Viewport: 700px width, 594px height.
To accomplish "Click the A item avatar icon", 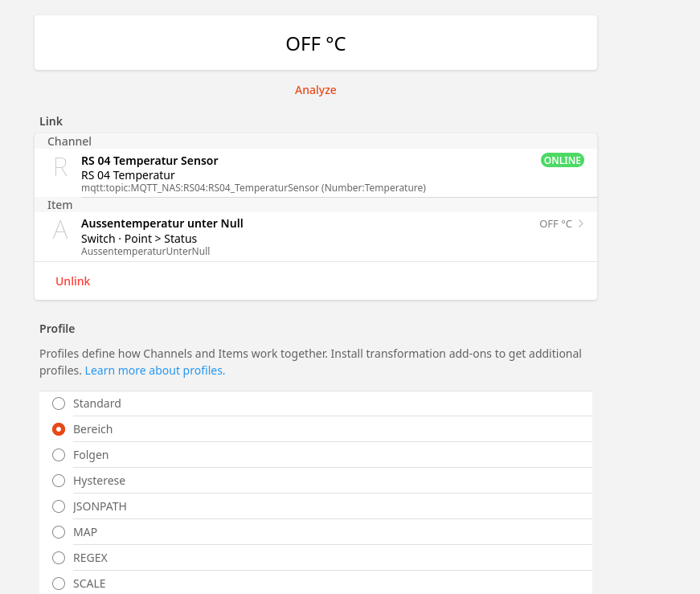I will point(60,230).
